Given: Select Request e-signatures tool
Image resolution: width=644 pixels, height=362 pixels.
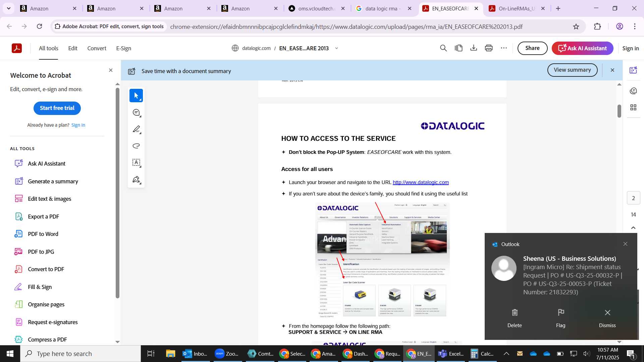Looking at the screenshot, I should click(53, 322).
